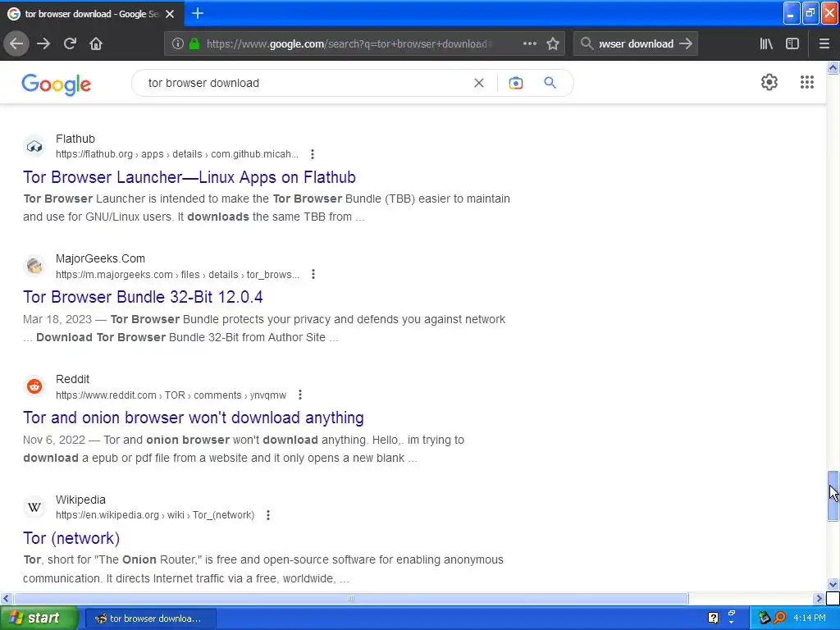Open page actions three-dots menu
Viewport: 840px width, 630px height.
(x=530, y=44)
